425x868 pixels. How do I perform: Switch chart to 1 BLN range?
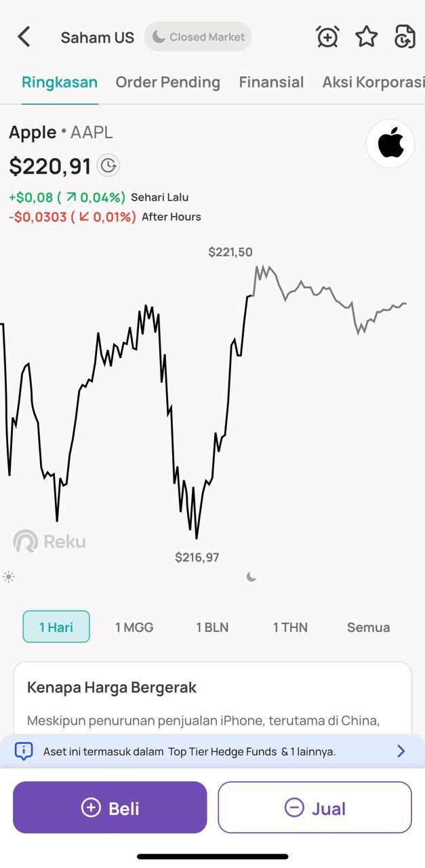point(212,627)
